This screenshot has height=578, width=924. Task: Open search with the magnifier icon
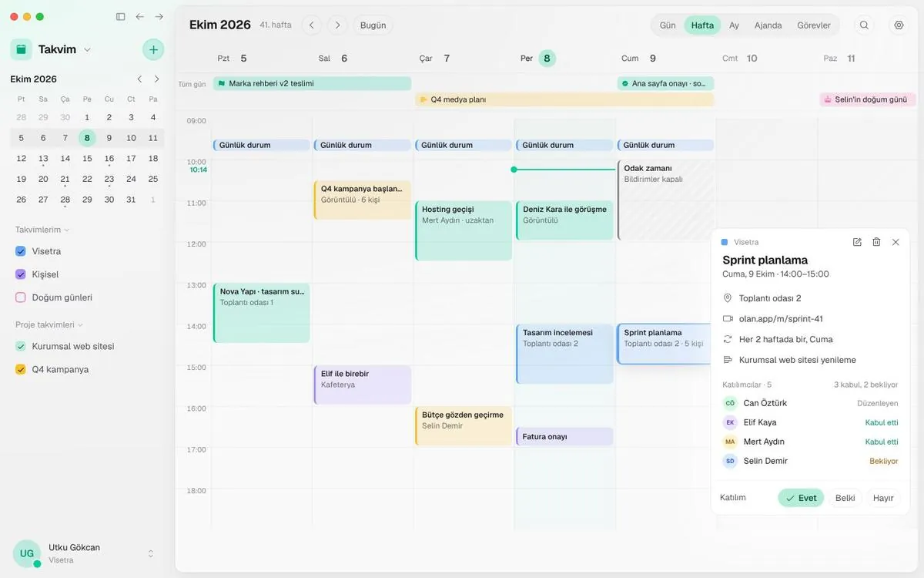864,25
